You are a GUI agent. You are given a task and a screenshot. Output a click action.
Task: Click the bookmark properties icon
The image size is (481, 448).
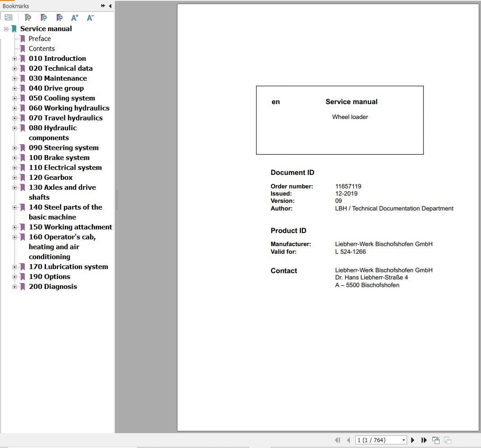59,18
